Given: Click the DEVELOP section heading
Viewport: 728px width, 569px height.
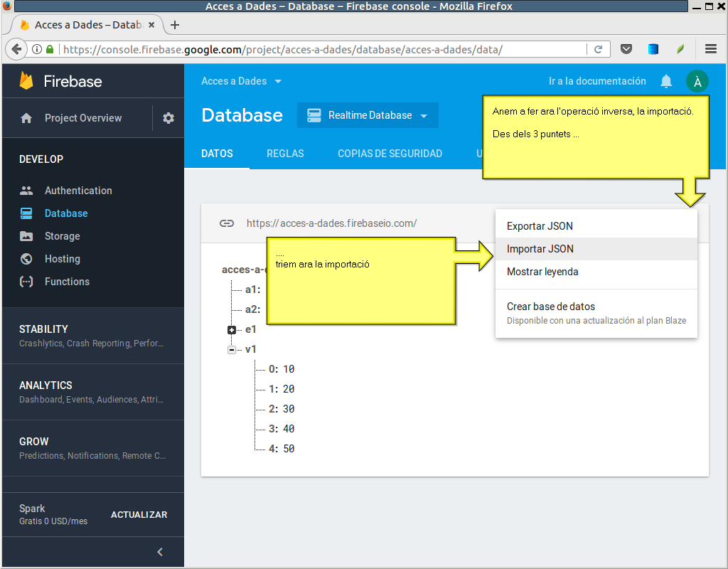Looking at the screenshot, I should pos(41,159).
